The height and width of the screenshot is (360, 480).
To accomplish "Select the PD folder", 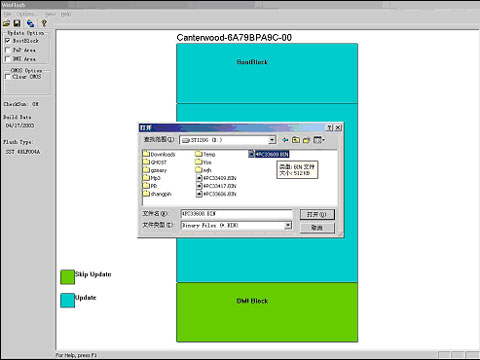I will 150,186.
